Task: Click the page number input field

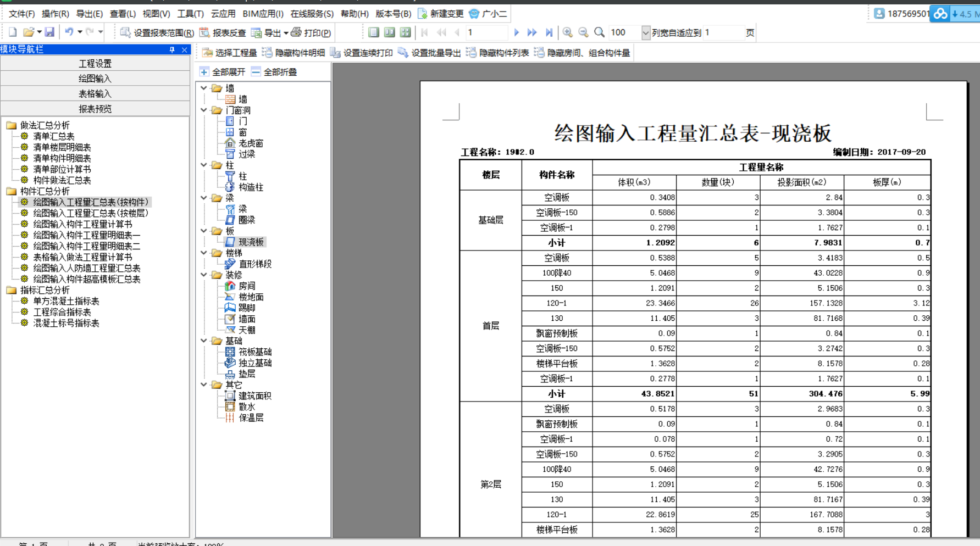Action: tap(487, 33)
